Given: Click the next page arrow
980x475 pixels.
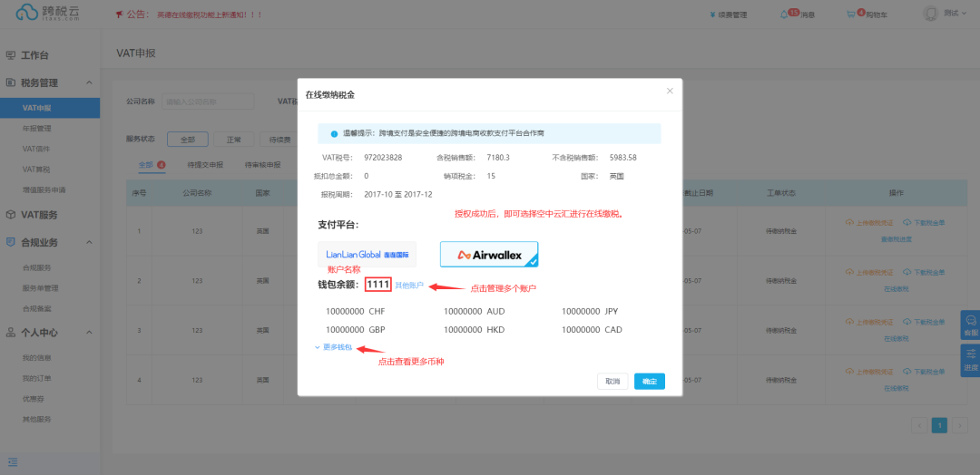Looking at the screenshot, I should 960,426.
